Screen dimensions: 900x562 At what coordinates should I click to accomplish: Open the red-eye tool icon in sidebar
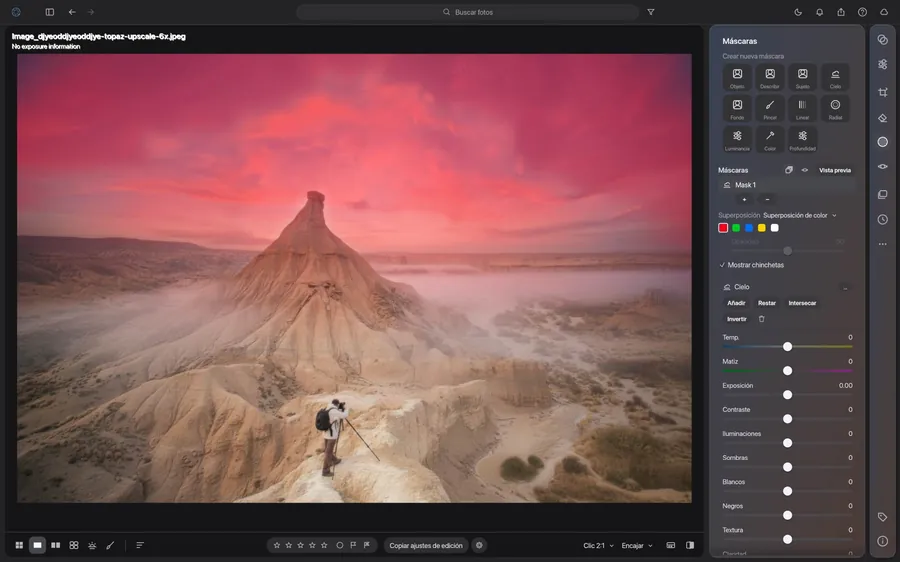pos(883,166)
